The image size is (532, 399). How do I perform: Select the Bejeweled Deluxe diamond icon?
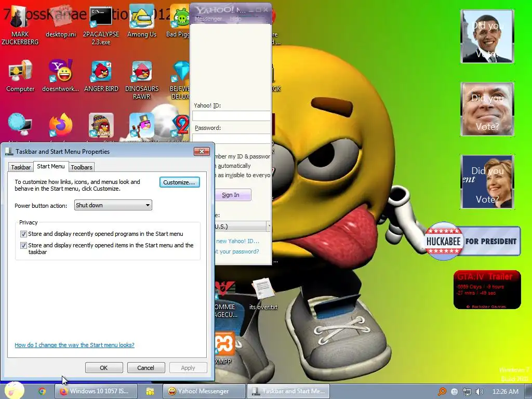point(180,79)
